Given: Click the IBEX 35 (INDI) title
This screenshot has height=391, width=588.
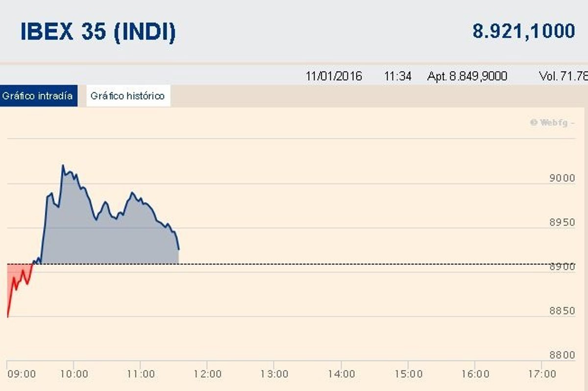Looking at the screenshot, I should point(98,32).
